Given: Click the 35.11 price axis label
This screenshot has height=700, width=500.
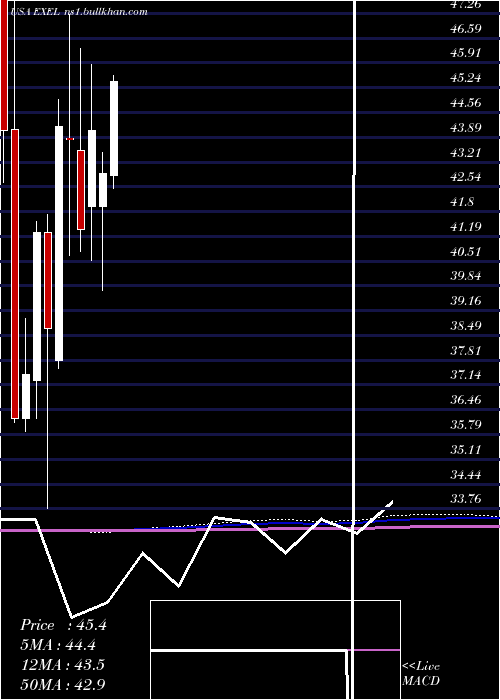Looking at the screenshot, I should tap(466, 449).
